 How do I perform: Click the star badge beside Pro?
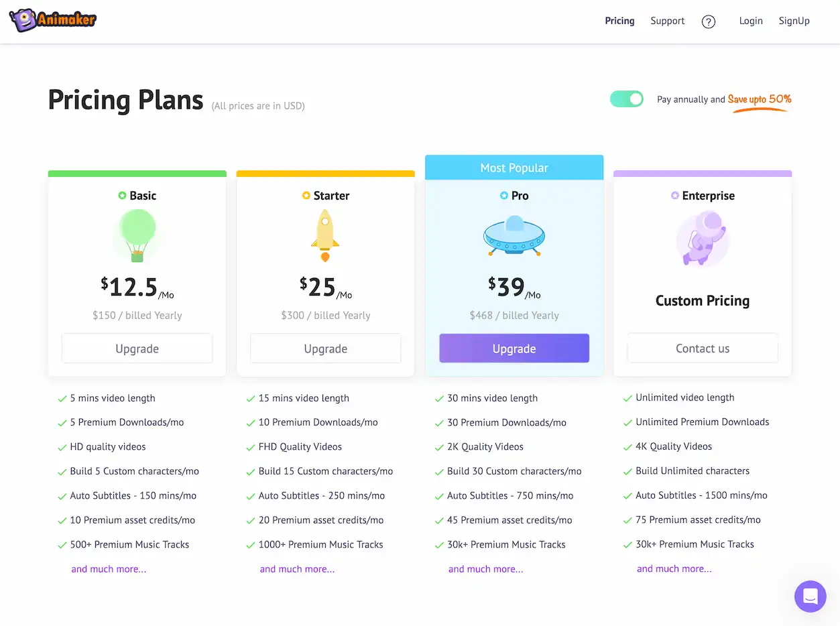coord(504,196)
